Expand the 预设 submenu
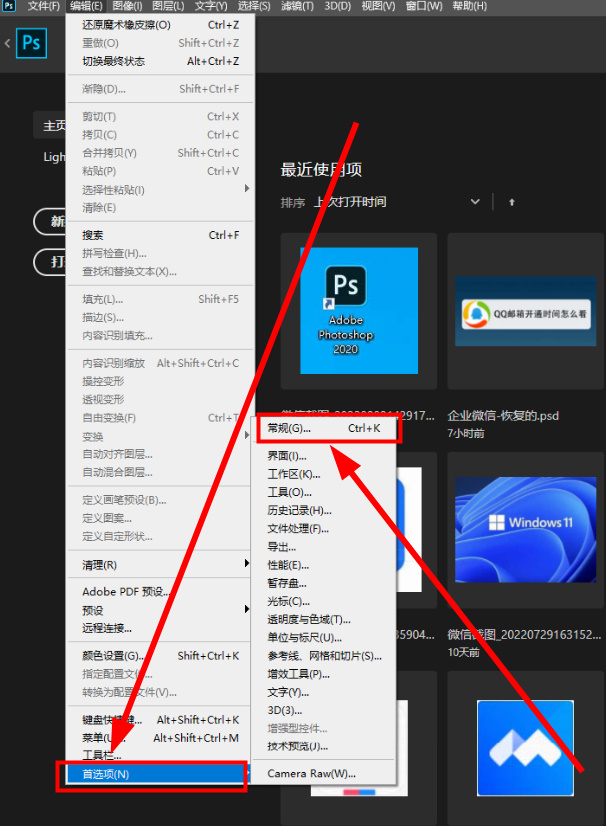 point(160,610)
